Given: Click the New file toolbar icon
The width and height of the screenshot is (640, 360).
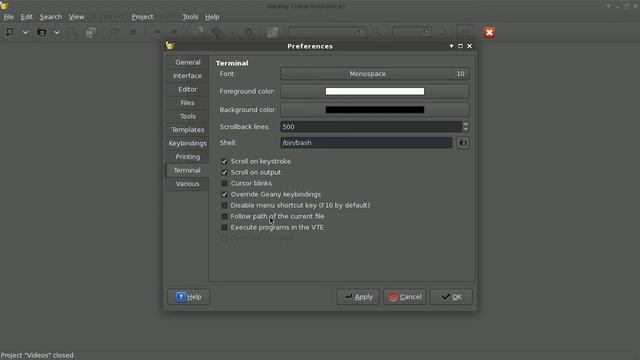Looking at the screenshot, I should tap(9, 32).
